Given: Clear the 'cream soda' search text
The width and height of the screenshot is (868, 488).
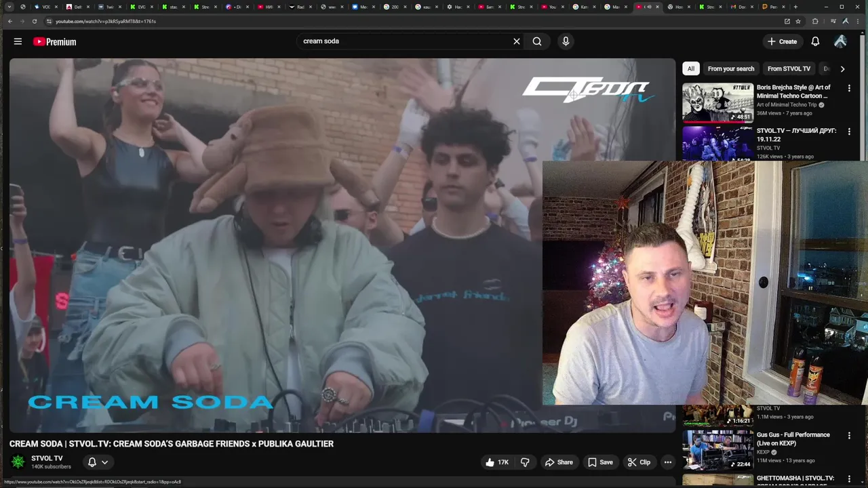Looking at the screenshot, I should 517,41.
